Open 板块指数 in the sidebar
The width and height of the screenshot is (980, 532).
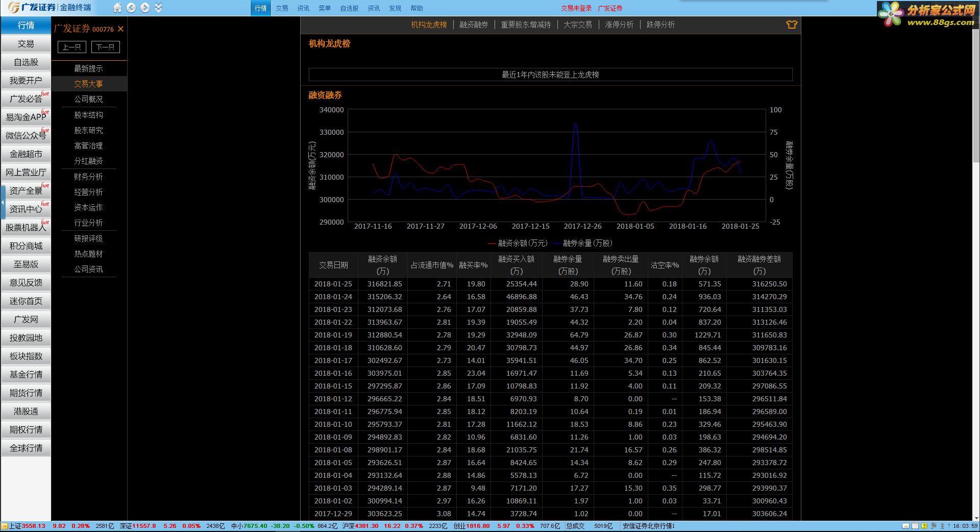tap(26, 356)
